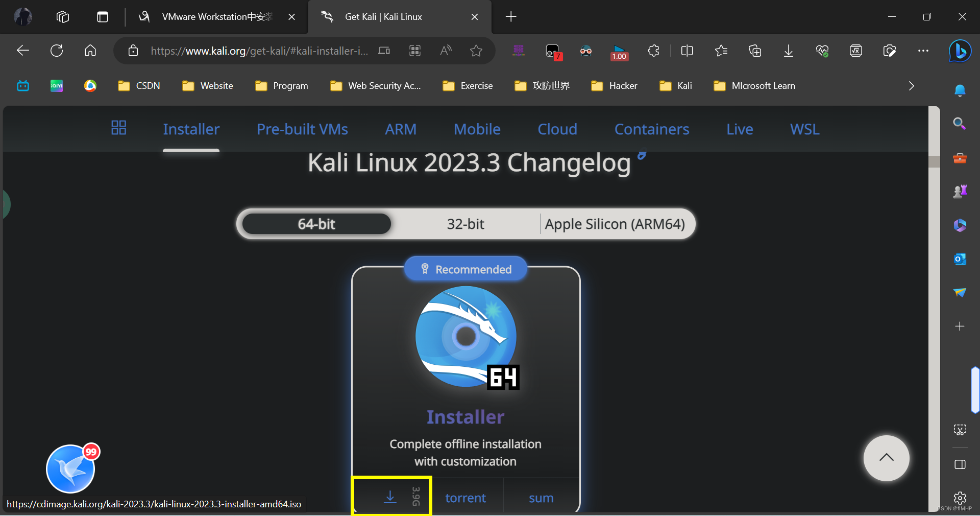This screenshot has height=516, width=980.
Task: Click the browser home icon
Action: click(90, 51)
